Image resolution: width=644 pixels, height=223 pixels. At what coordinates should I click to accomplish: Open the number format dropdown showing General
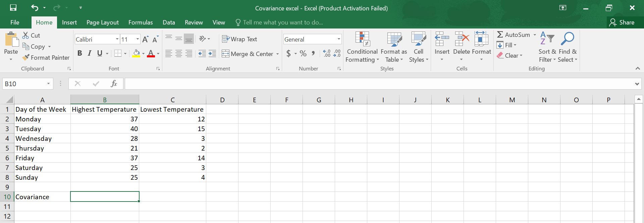point(338,39)
